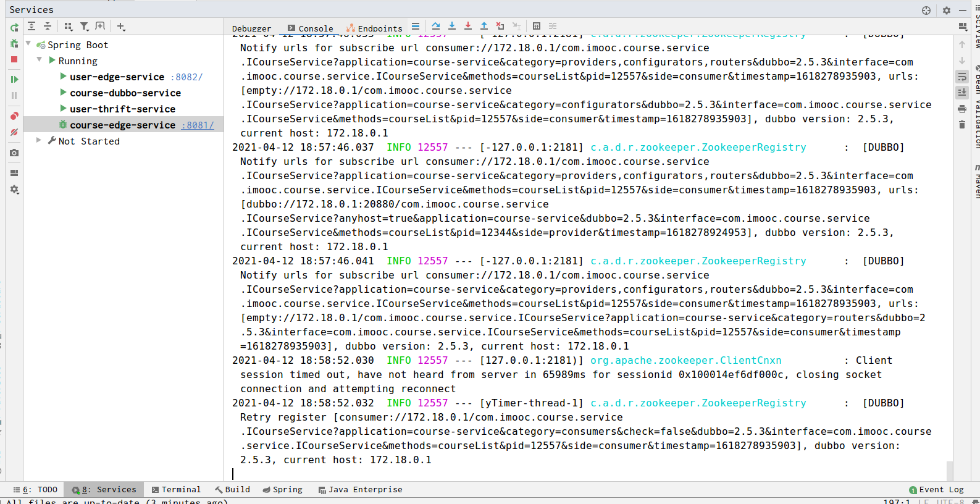Print console output icon
The width and height of the screenshot is (980, 504).
962,109
